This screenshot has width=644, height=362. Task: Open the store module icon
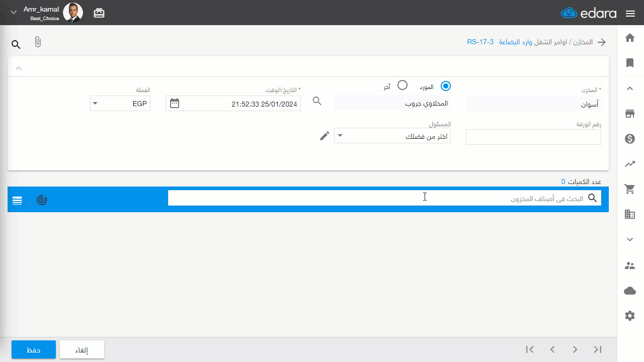(x=630, y=114)
